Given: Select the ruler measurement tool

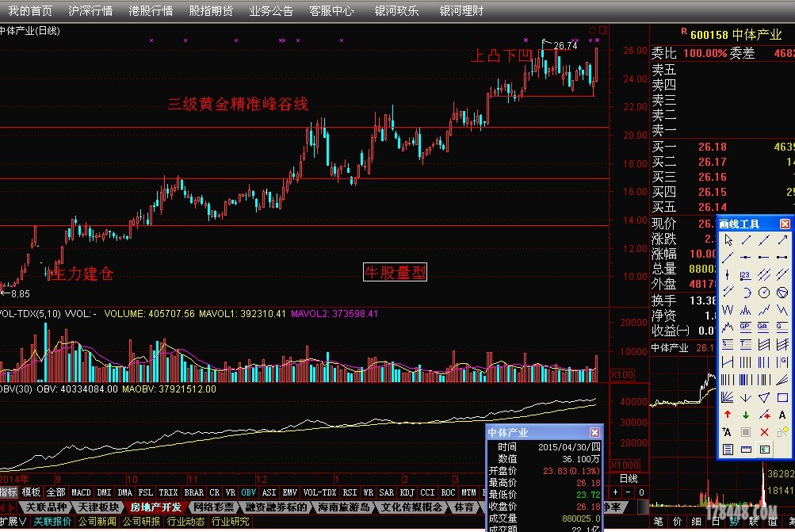Looking at the screenshot, I should (746, 450).
